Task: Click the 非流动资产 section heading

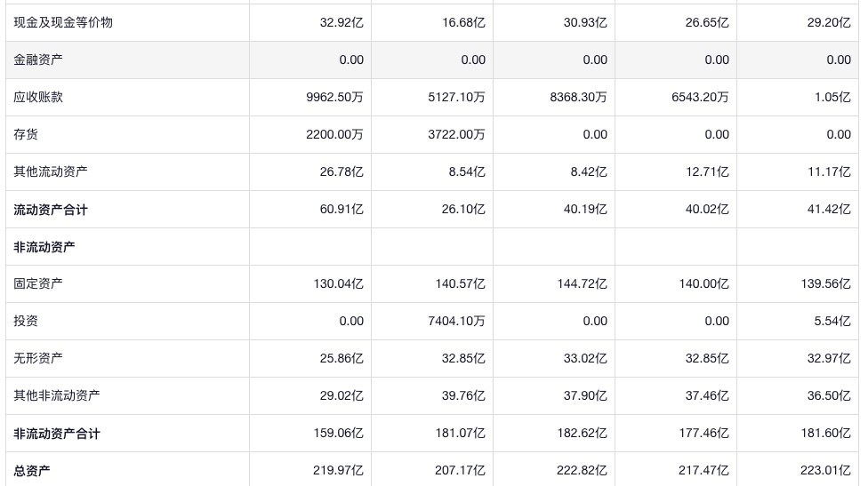Action: click(x=44, y=247)
